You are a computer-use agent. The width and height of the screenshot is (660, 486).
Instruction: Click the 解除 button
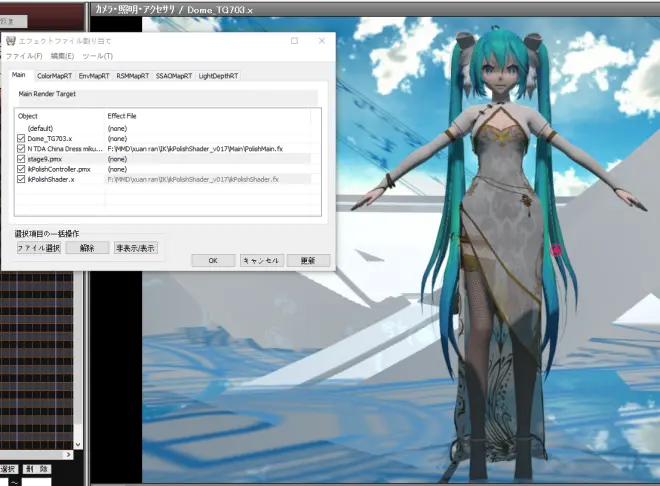point(87,248)
